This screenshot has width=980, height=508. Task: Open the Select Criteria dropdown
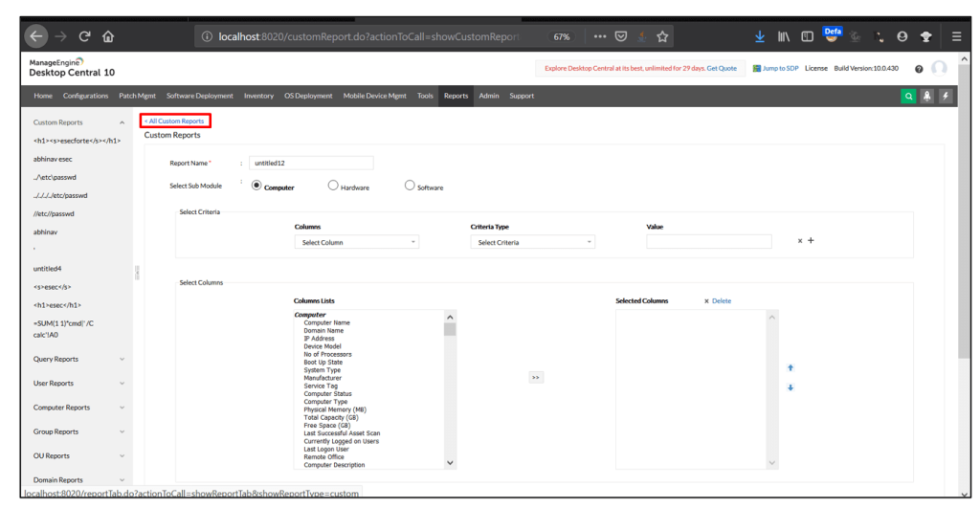(x=532, y=242)
